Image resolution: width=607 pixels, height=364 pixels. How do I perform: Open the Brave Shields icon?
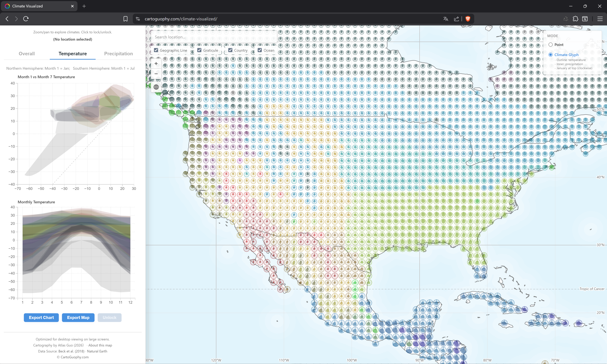point(468,19)
